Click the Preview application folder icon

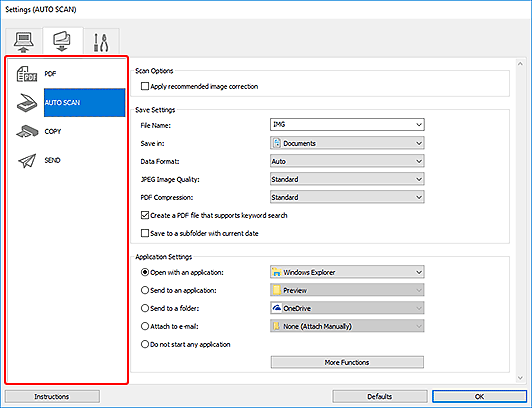click(277, 290)
